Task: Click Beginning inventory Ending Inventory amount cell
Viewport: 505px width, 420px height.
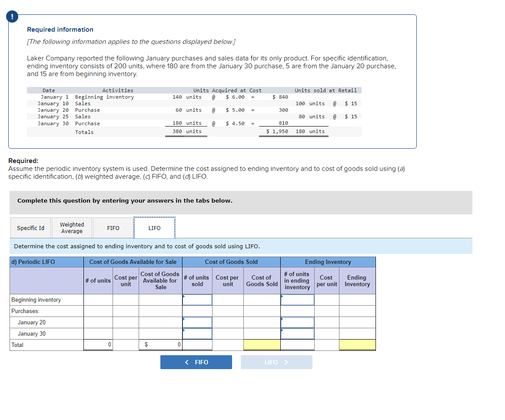Action: (357, 300)
